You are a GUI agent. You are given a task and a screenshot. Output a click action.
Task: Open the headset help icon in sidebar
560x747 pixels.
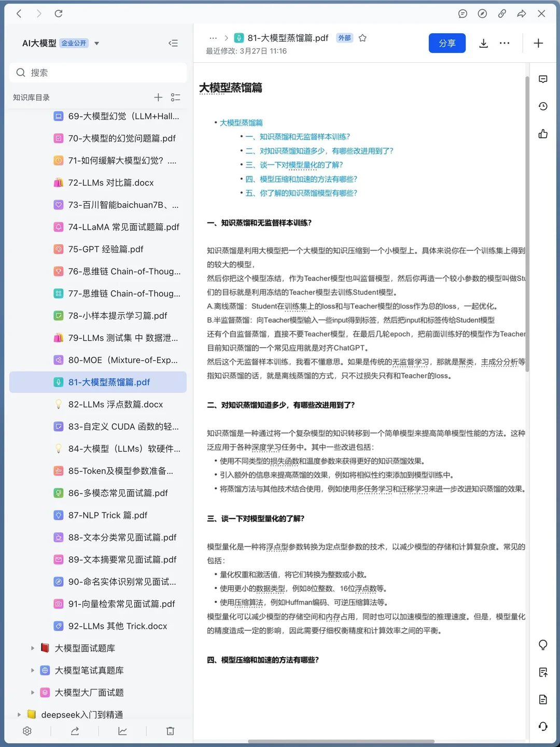point(543,727)
